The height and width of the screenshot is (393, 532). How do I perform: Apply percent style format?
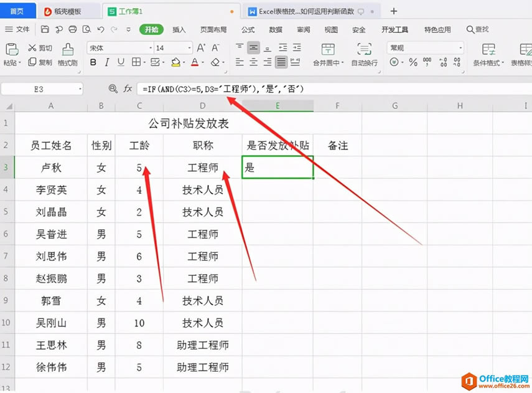click(413, 62)
